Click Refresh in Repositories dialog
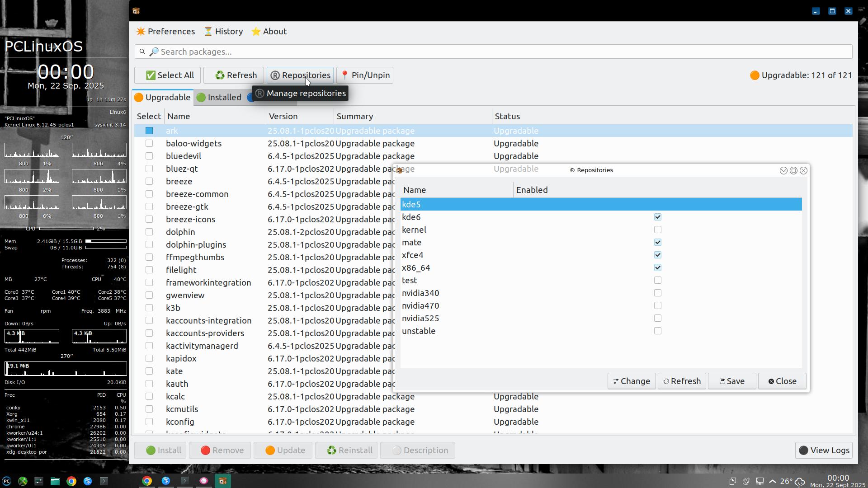Screen dimensions: 868x488 681,381
